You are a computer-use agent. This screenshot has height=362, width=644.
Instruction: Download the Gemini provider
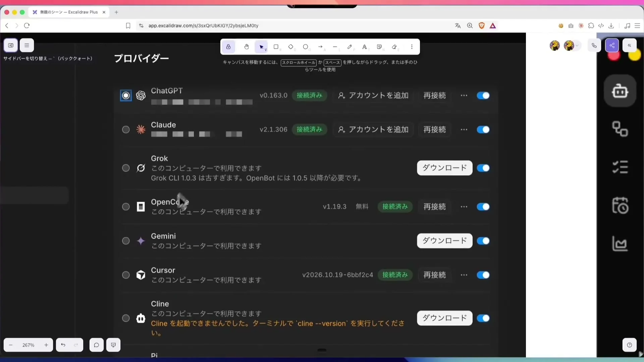click(x=445, y=241)
